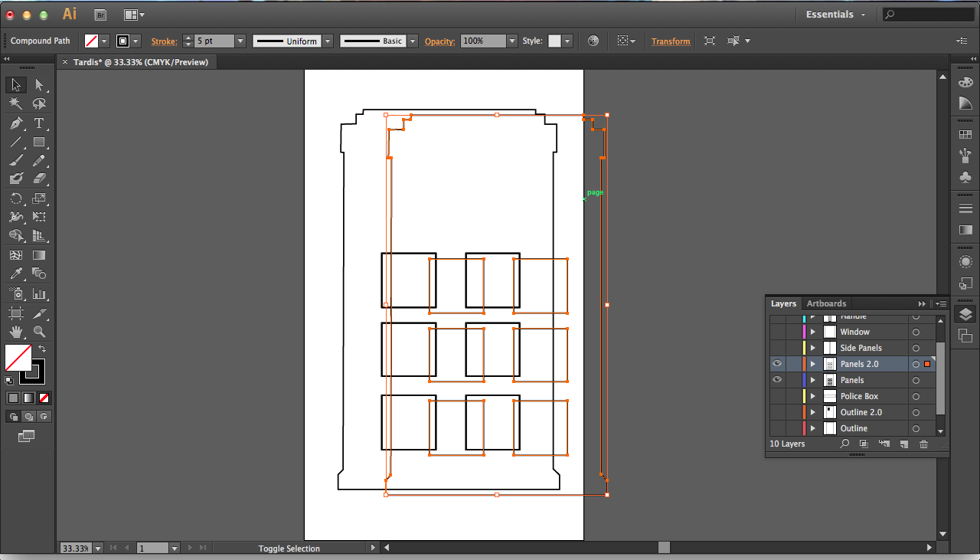
Task: Toggle target circle for Panels layer
Action: coord(916,380)
